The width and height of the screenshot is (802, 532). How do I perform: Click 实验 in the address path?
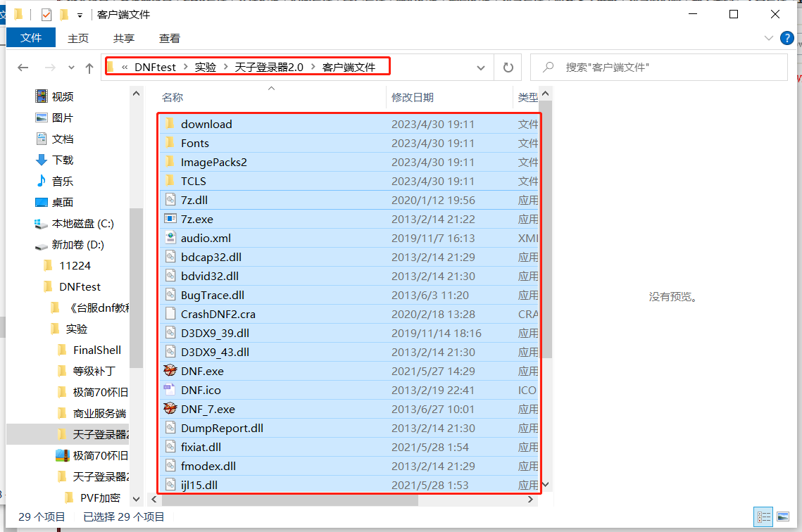[x=206, y=68]
